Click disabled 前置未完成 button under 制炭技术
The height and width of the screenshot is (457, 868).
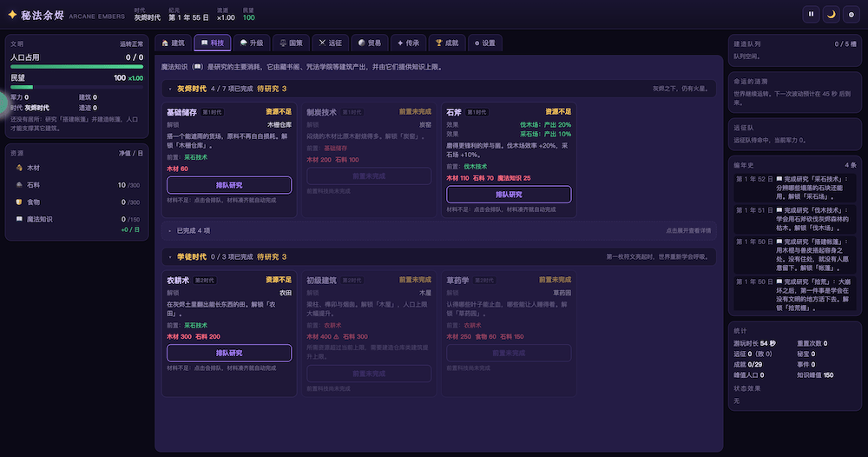point(369,176)
